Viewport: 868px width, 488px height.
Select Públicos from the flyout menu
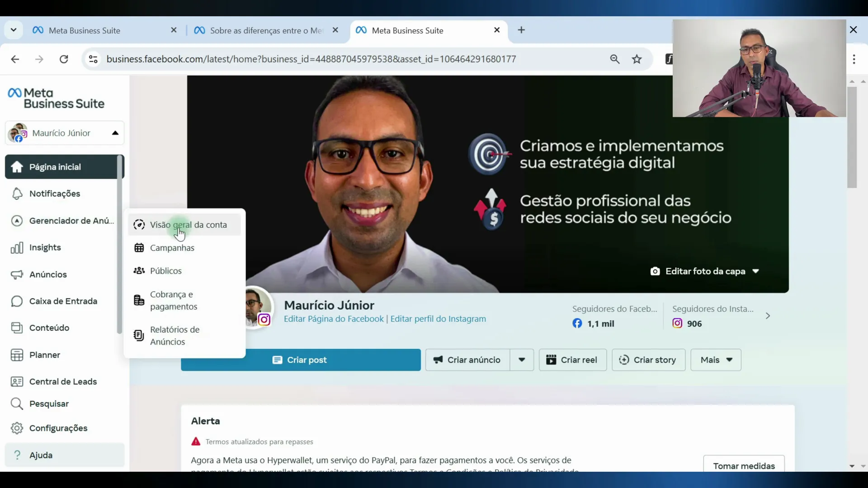click(x=184, y=271)
